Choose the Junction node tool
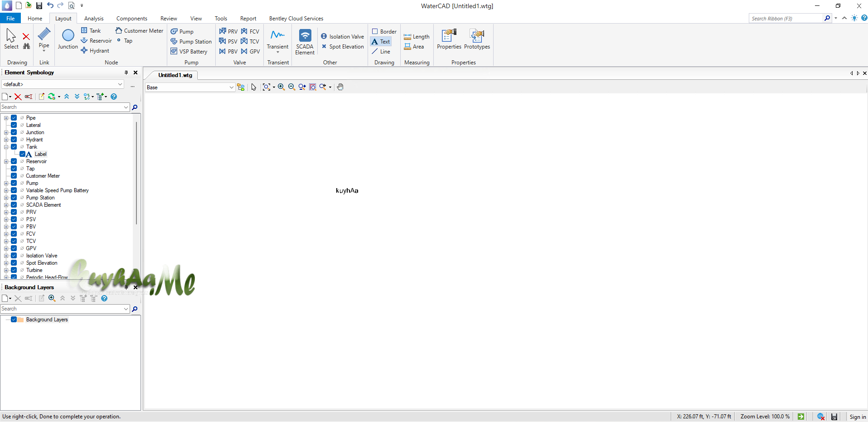868x422 pixels. click(68, 39)
